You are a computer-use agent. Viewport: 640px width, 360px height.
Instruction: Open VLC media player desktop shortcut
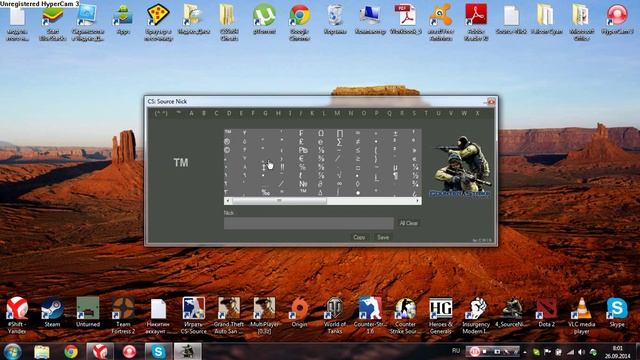(582, 316)
